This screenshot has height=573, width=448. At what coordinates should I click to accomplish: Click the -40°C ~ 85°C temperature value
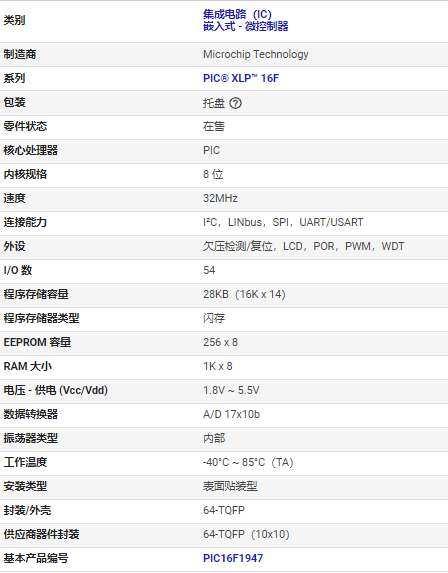[248, 462]
